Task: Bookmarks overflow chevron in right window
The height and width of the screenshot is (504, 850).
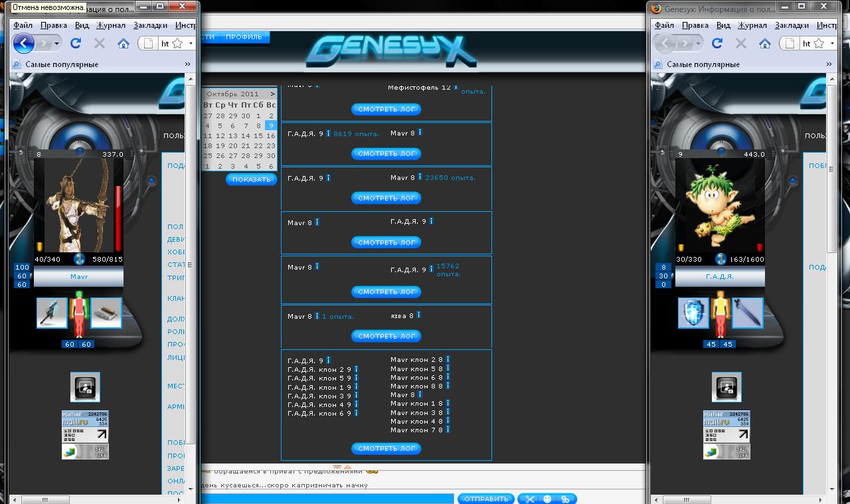Action: [x=829, y=64]
